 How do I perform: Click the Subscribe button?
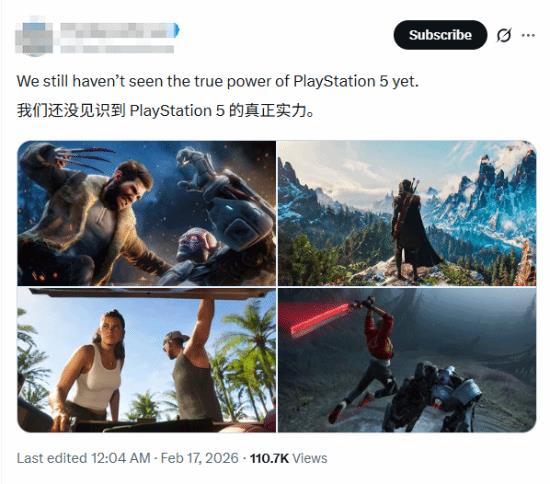pos(440,35)
